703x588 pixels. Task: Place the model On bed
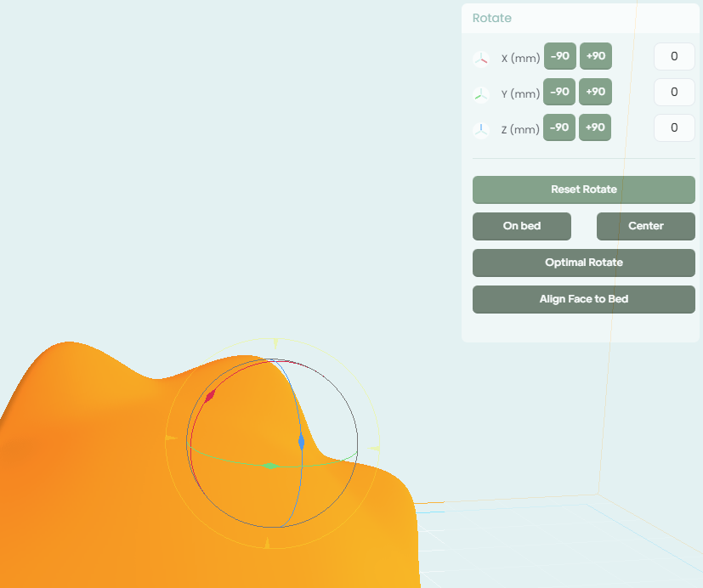(x=522, y=226)
